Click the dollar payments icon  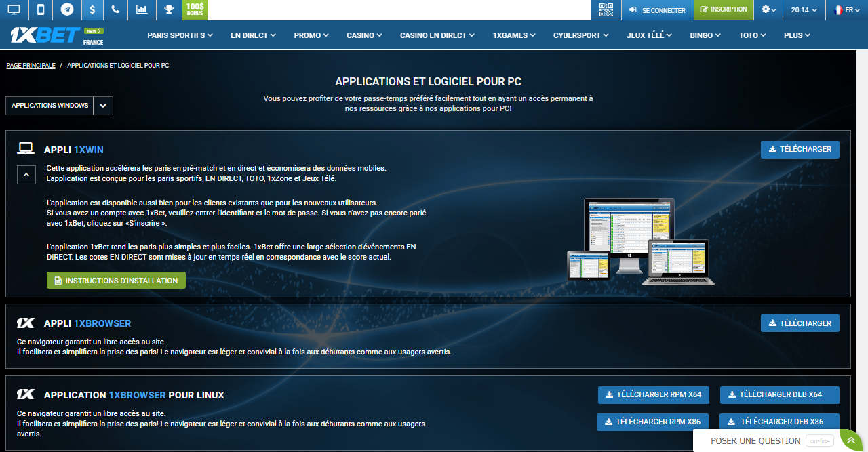click(x=92, y=9)
